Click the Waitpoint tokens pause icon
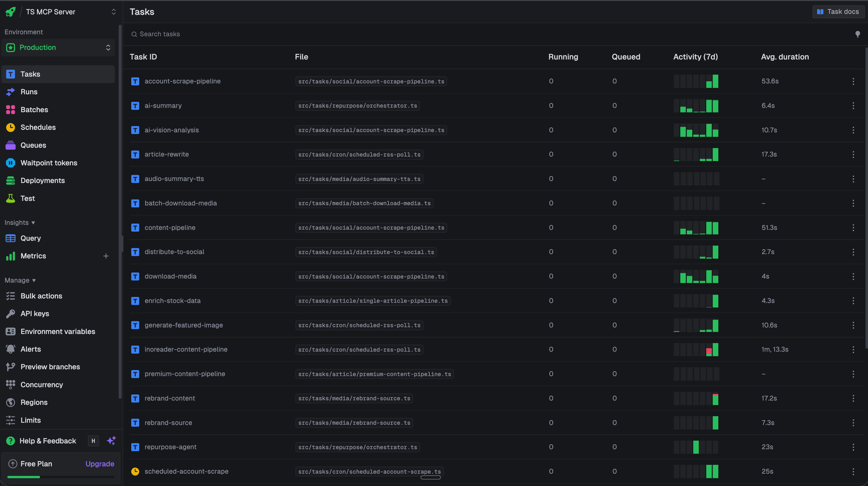Viewport: 868px width, 486px height. [x=10, y=163]
